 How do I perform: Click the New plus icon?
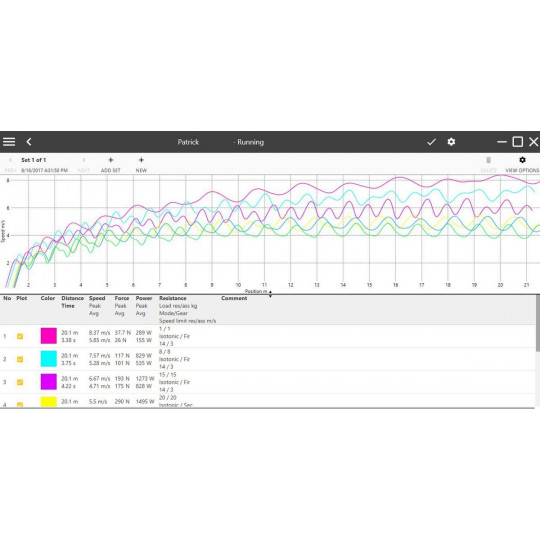click(x=141, y=160)
